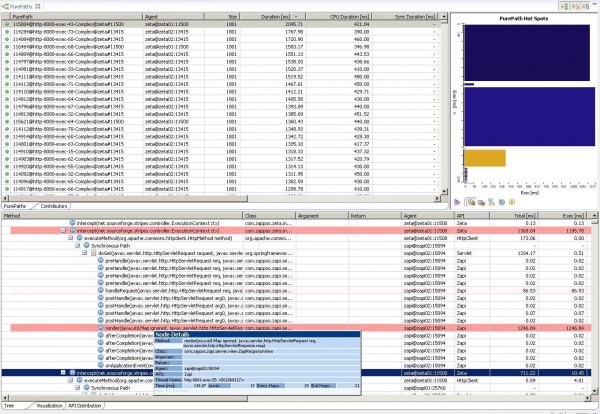Collapse the doGet servlet tree node

click(85, 253)
